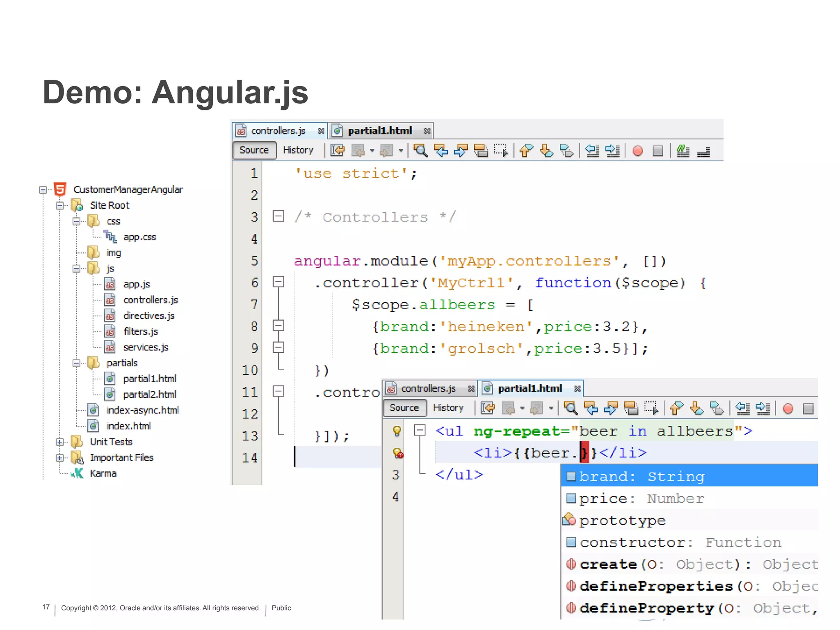Click the red Start Macro Recording icon in upper toolbar

(637, 151)
